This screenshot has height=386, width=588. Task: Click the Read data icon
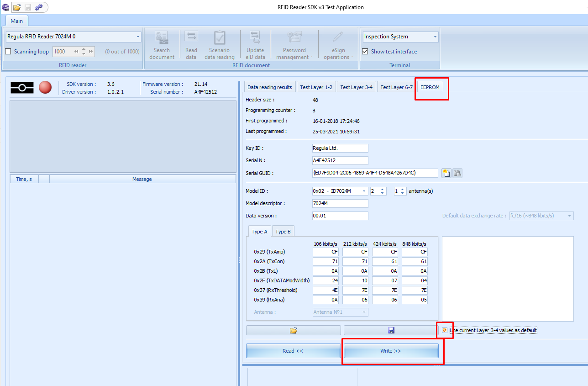pos(191,44)
